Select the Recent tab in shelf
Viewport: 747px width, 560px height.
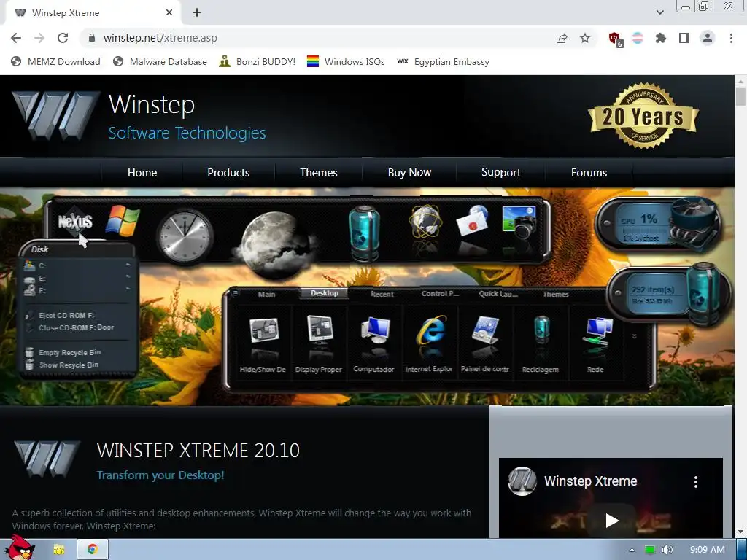(382, 294)
